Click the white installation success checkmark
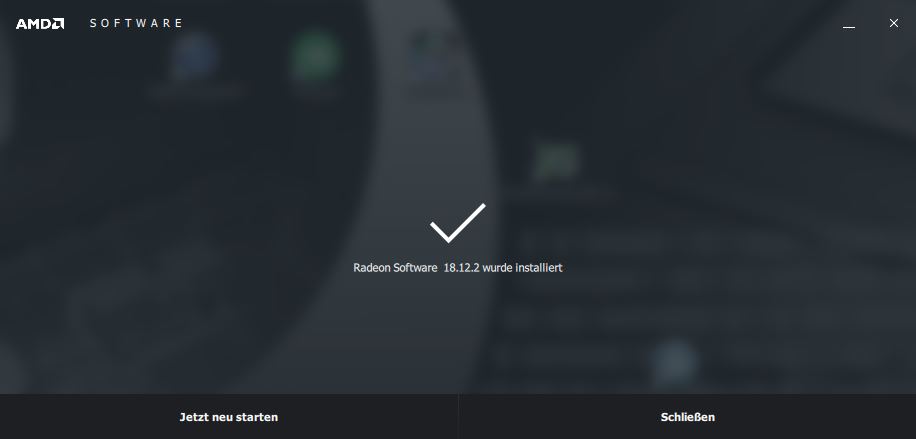916x439 pixels. click(458, 223)
